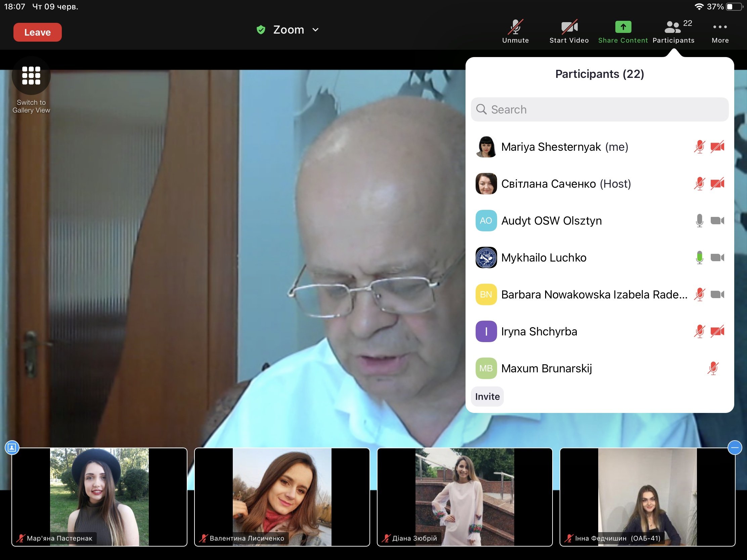Select Mykhailo Luchko in participant list

tap(600, 258)
